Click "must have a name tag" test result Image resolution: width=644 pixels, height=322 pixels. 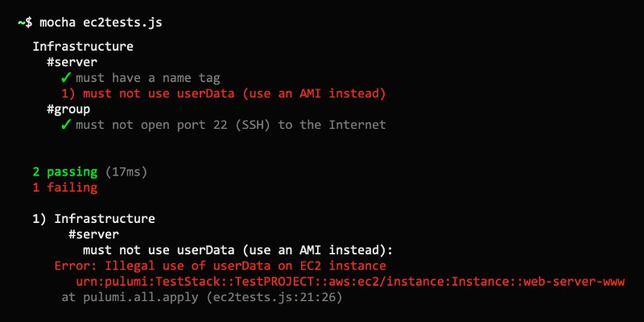pos(148,78)
